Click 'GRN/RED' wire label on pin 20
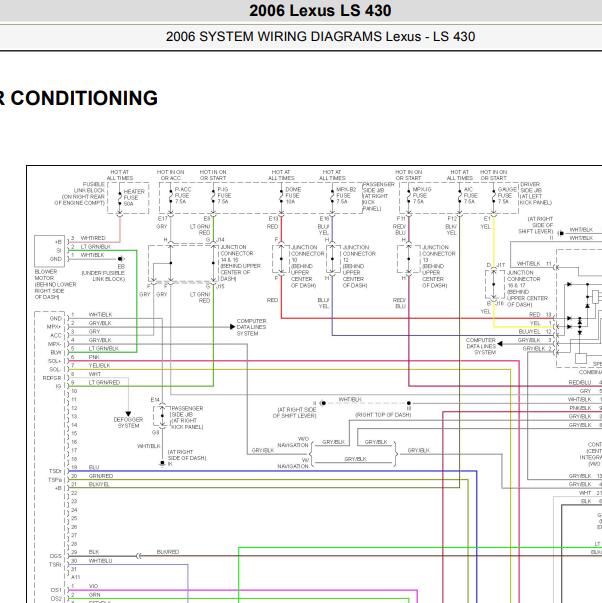 click(101, 476)
